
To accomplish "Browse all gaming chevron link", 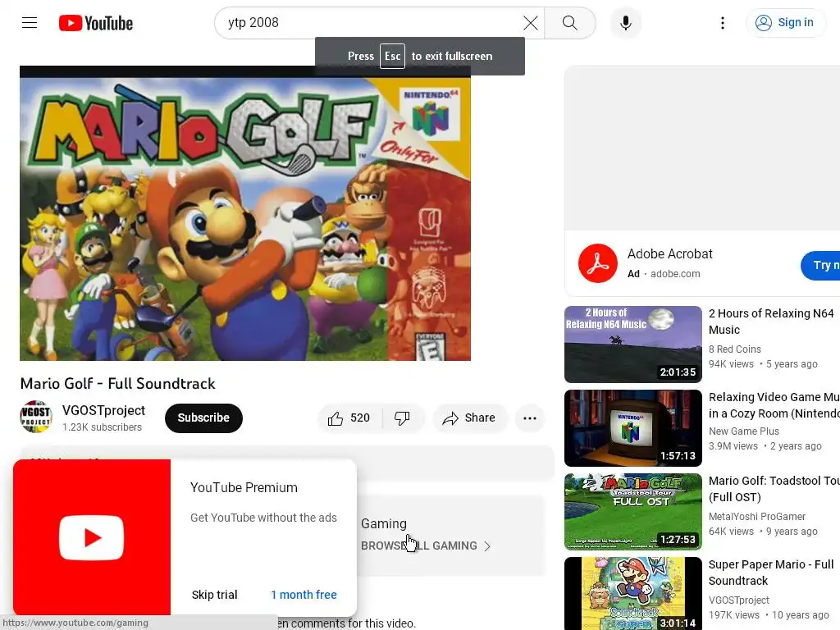I will [x=426, y=546].
